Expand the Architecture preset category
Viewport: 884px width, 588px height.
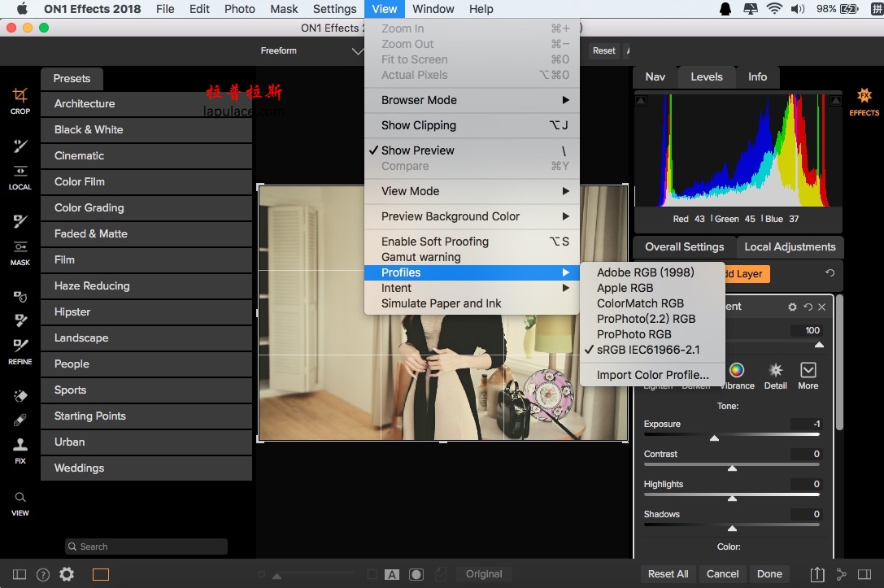pyautogui.click(x=146, y=104)
